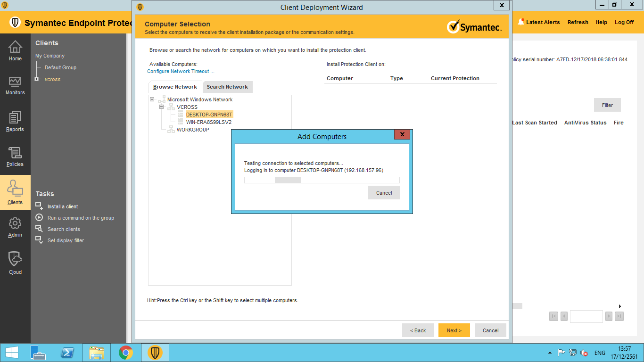Run a command on the group
644x362 pixels.
point(81,218)
